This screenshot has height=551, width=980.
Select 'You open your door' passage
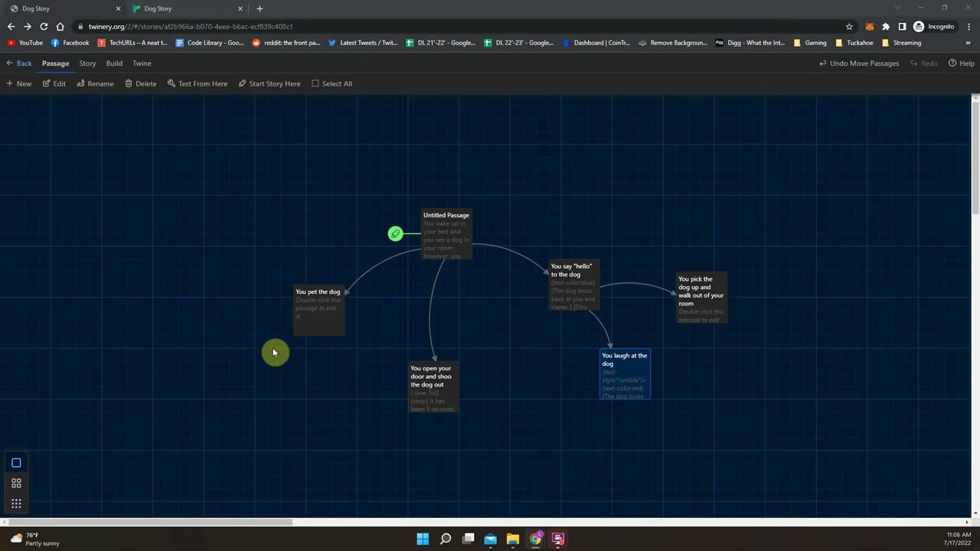click(434, 387)
